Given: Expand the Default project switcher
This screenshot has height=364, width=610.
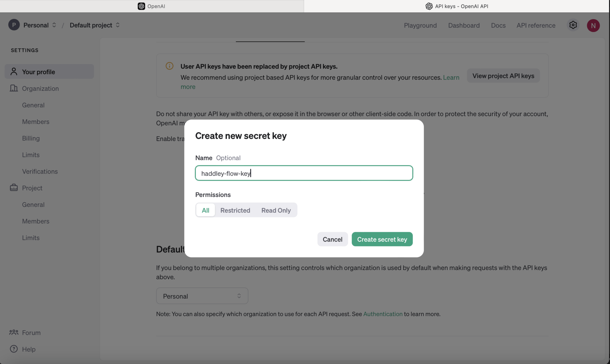Looking at the screenshot, I should pos(118,25).
